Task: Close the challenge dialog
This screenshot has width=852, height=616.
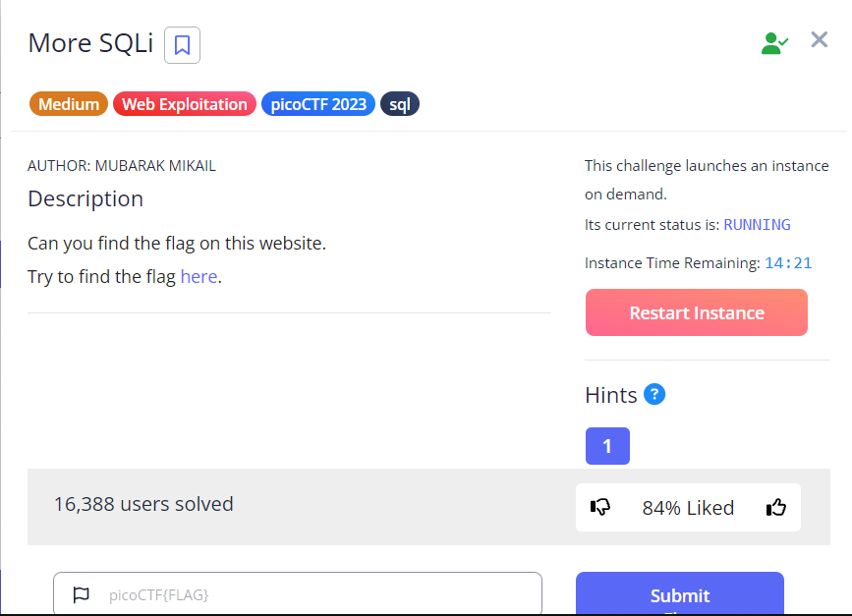Action: pos(819,40)
